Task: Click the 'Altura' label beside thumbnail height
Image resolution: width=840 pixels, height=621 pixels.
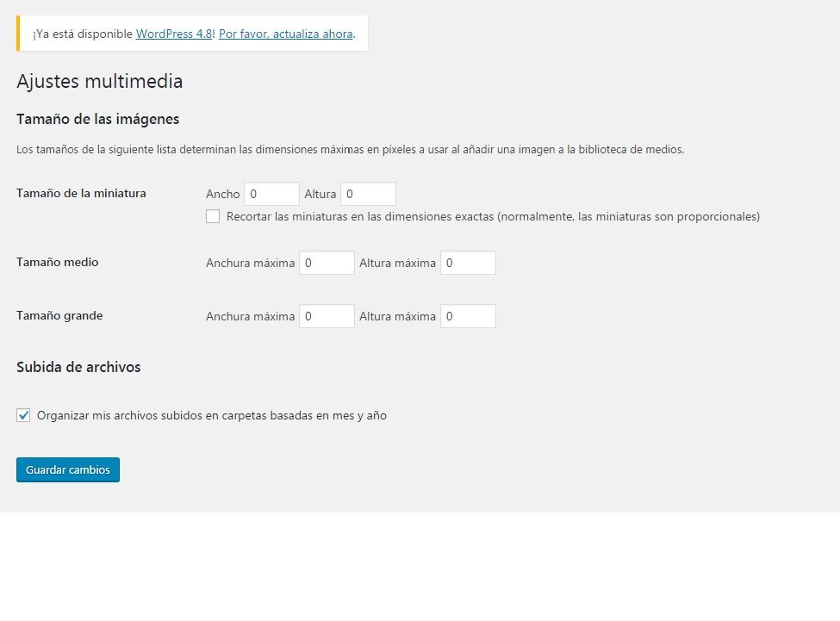Action: pyautogui.click(x=320, y=195)
